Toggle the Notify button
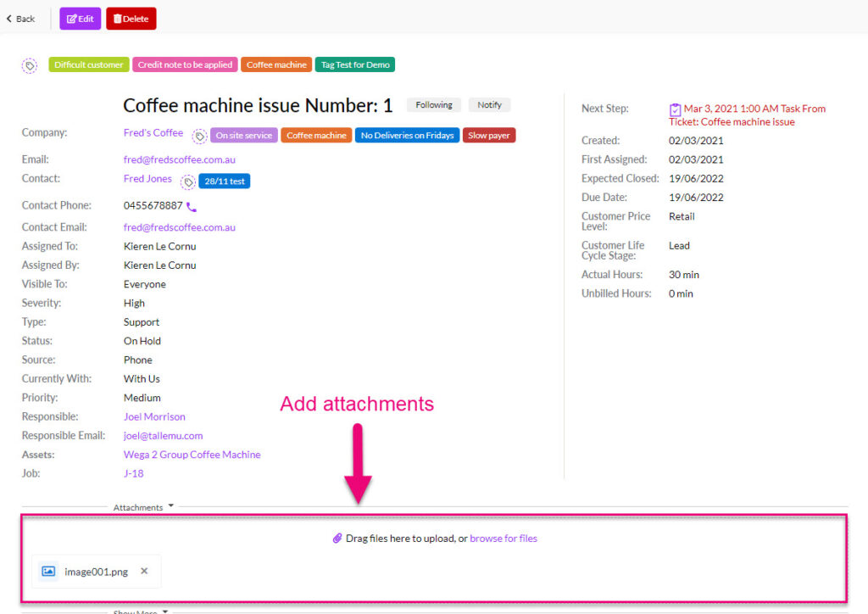 pos(489,105)
